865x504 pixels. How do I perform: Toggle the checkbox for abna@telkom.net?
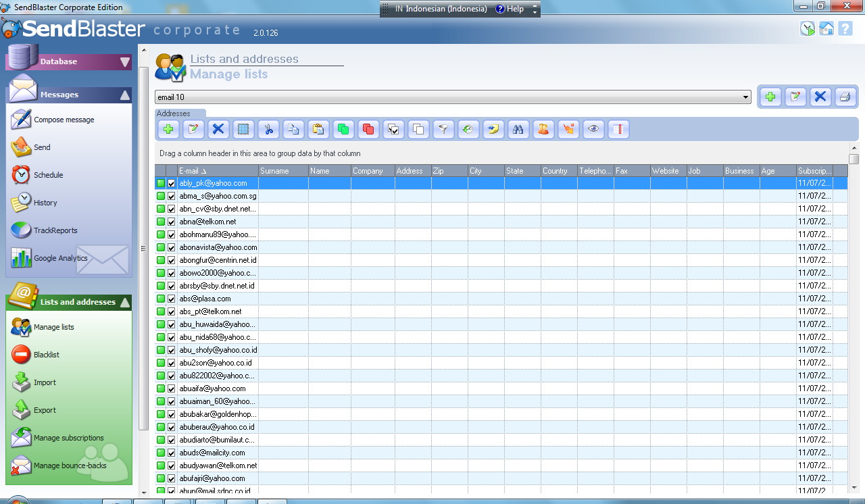click(172, 222)
